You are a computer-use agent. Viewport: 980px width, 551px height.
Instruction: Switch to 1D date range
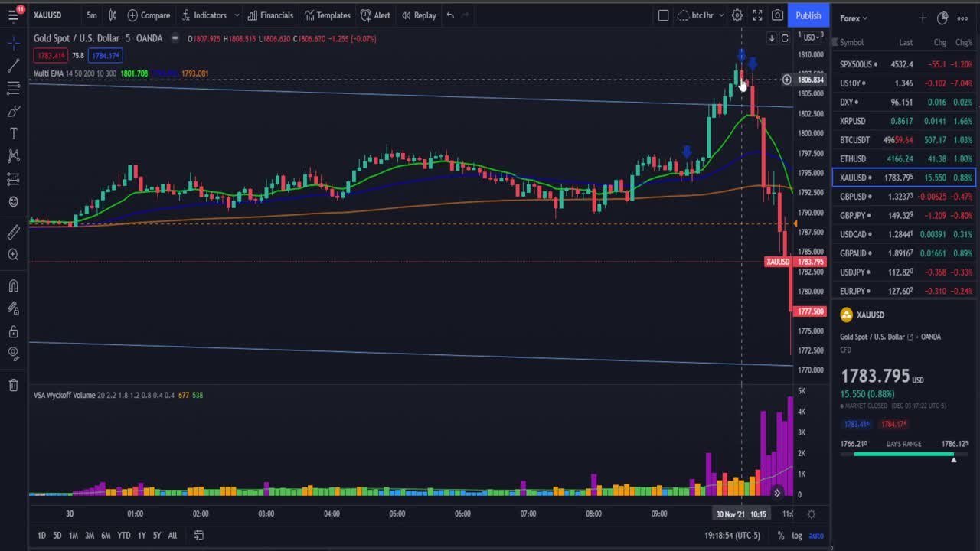(x=41, y=536)
